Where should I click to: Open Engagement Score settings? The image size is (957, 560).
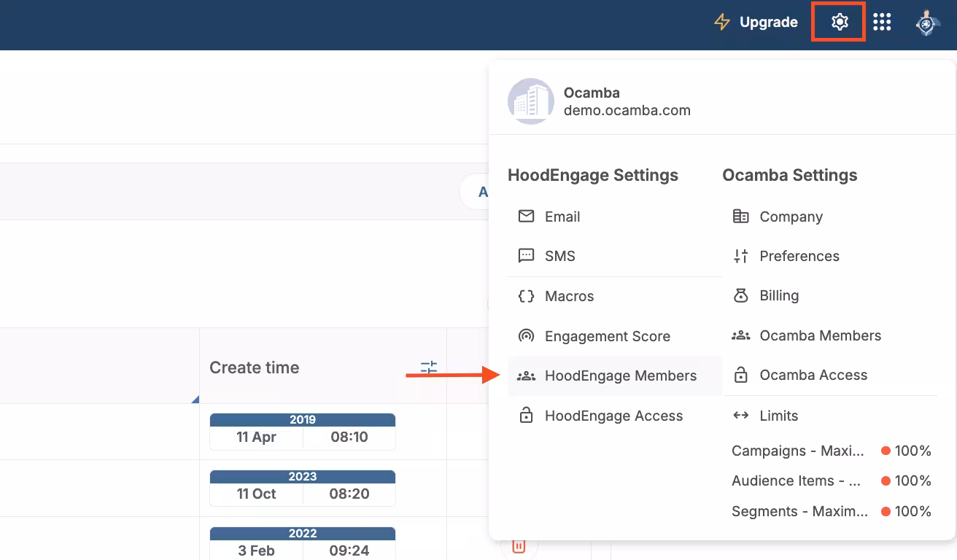click(x=607, y=336)
